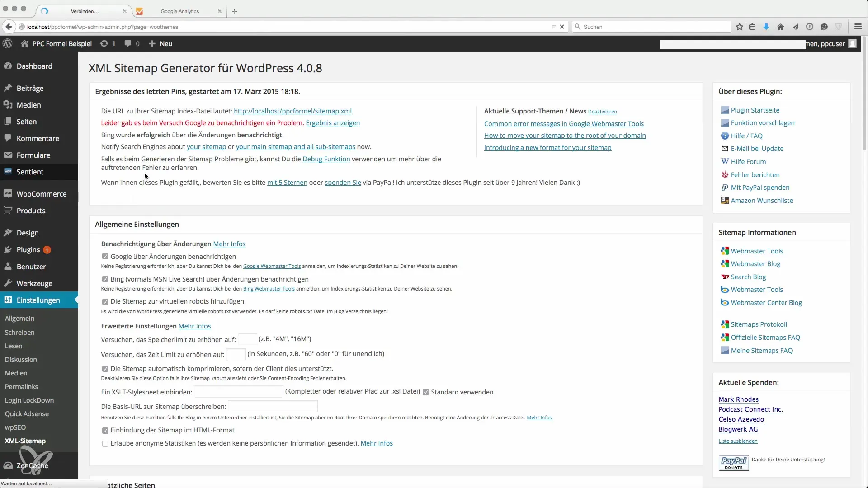Click the WordPress logo in admin bar
The image size is (868, 488).
[x=8, y=43]
